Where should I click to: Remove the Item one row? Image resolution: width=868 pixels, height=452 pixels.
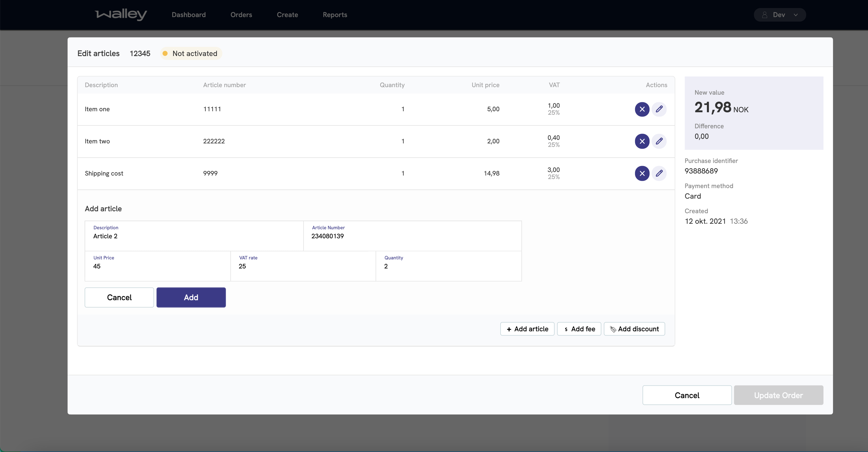pos(642,109)
